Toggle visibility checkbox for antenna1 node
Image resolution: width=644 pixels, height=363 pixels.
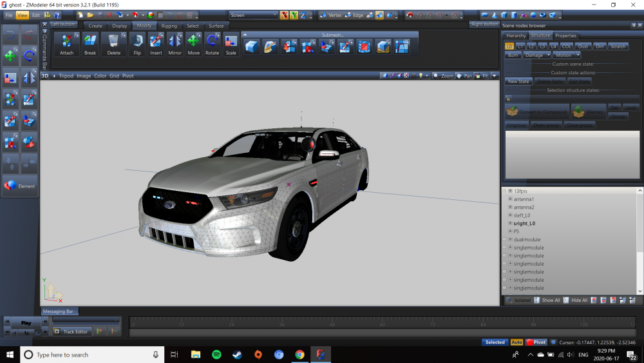[511, 199]
